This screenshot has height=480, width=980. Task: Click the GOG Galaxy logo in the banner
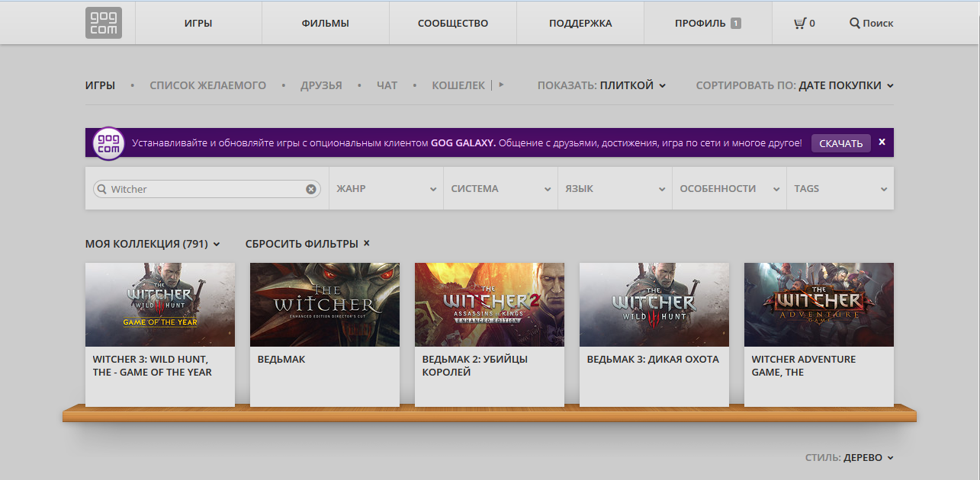pyautogui.click(x=106, y=142)
